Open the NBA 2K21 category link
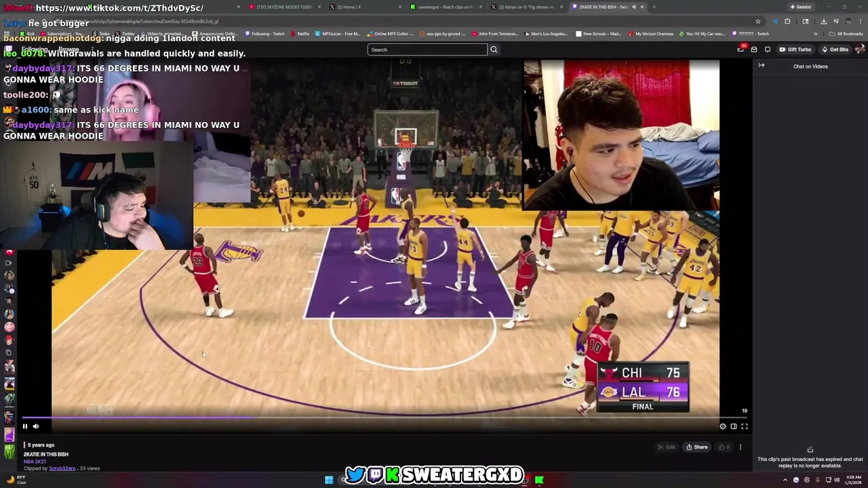868x488 pixels. (35, 462)
